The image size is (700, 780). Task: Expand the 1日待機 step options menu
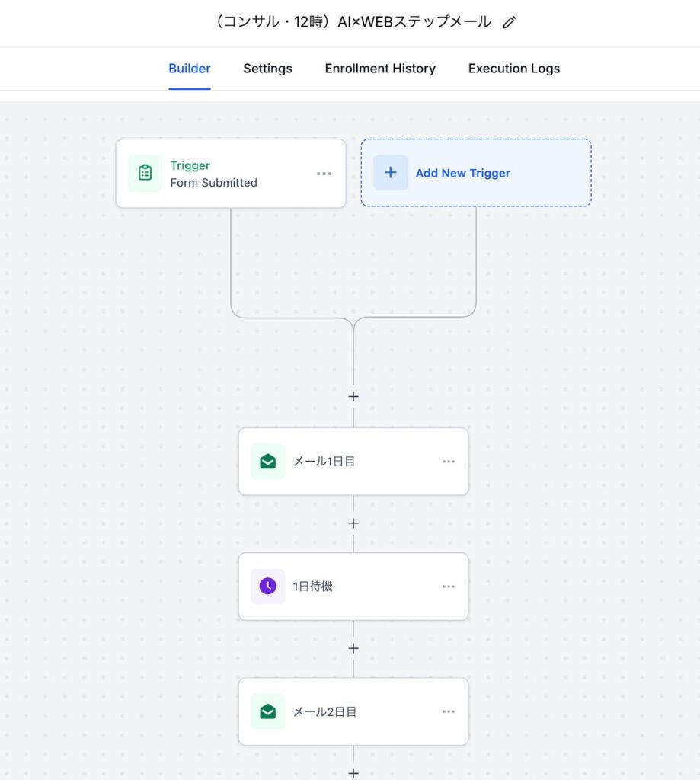coord(449,587)
